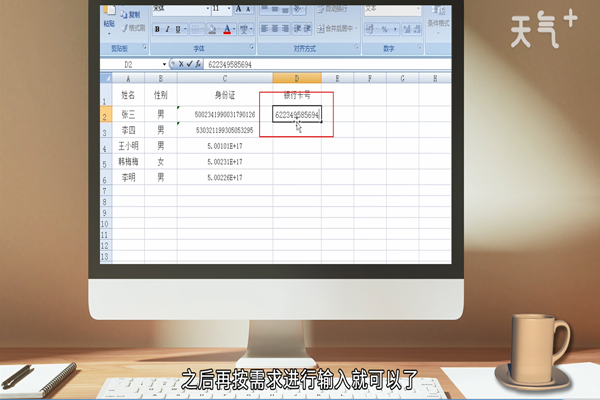Select column A header
600x400 pixels.
(128, 78)
